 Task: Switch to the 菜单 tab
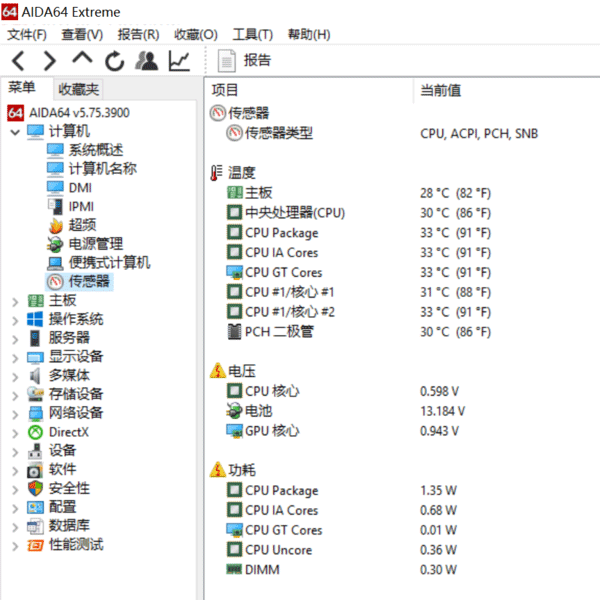click(x=22, y=88)
